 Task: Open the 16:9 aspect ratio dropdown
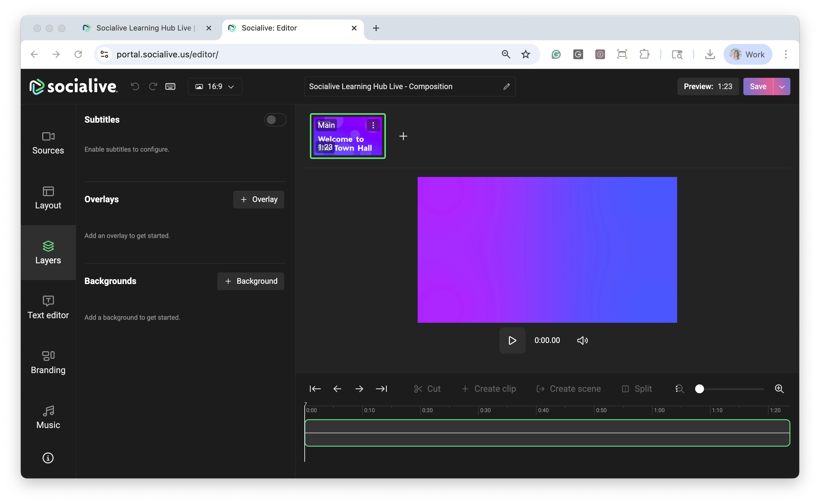pyautogui.click(x=215, y=87)
